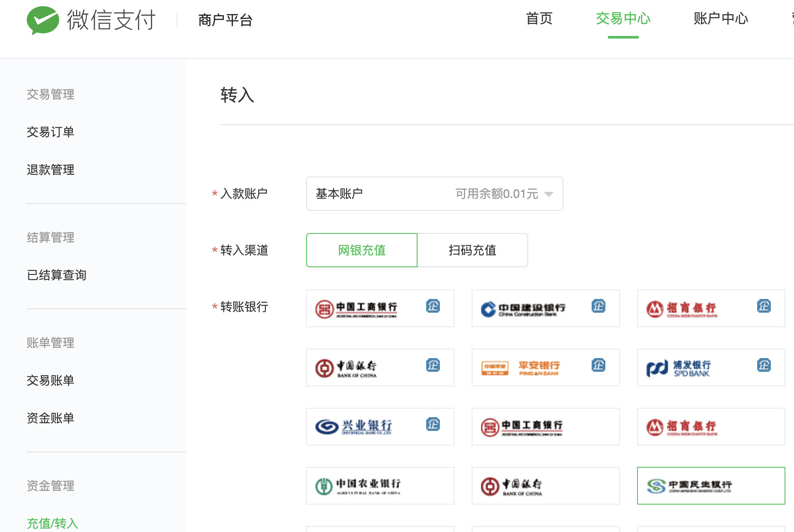Switch to the 账户中心 tab
The height and width of the screenshot is (532, 794).
click(721, 18)
